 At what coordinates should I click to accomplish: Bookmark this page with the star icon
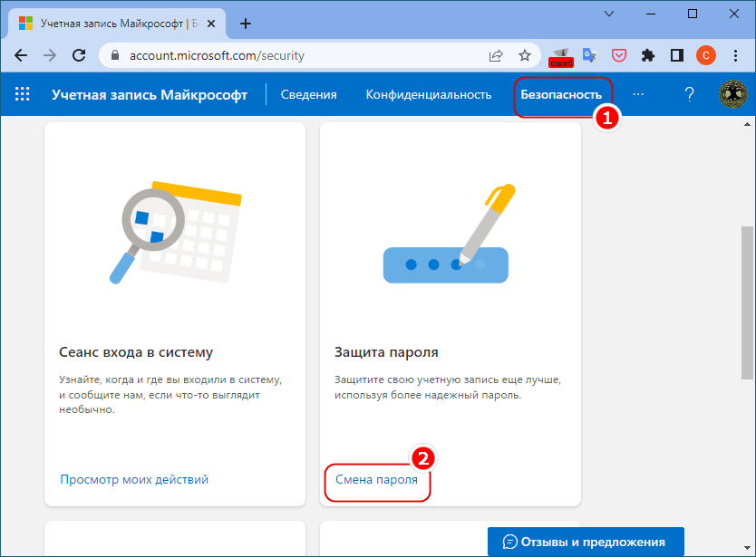pyautogui.click(x=525, y=55)
